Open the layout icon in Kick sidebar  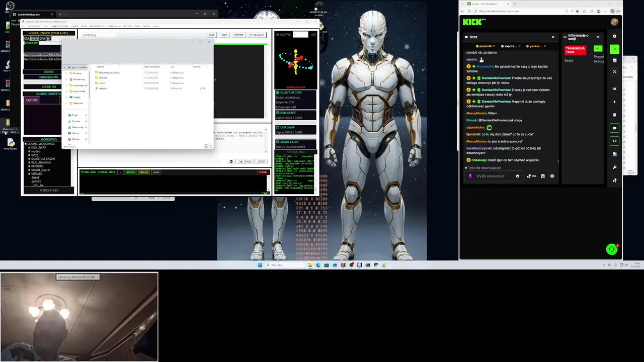pyautogui.click(x=614, y=60)
